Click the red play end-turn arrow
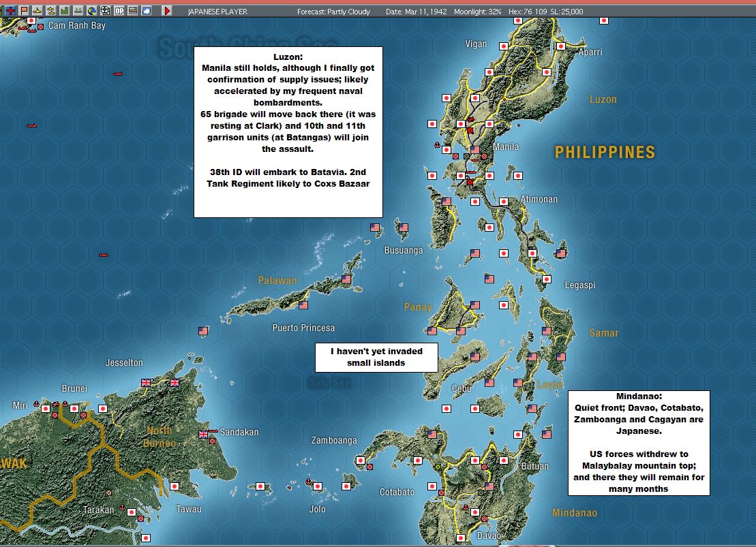Image resolution: width=756 pixels, height=547 pixels. point(167,11)
